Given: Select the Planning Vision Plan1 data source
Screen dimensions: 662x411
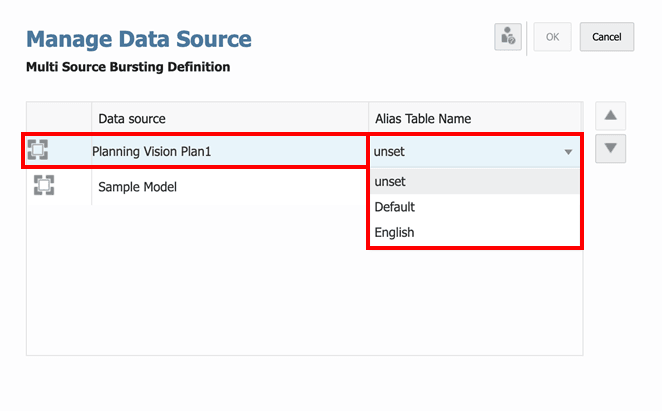Looking at the screenshot, I should coord(150,152).
